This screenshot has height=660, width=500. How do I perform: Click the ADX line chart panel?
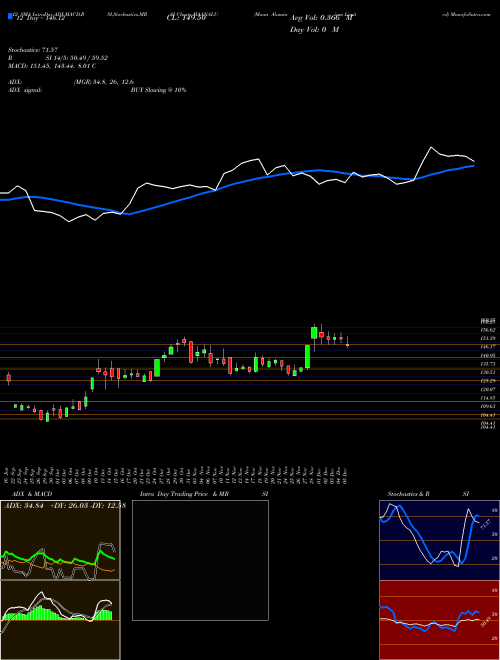[60, 540]
